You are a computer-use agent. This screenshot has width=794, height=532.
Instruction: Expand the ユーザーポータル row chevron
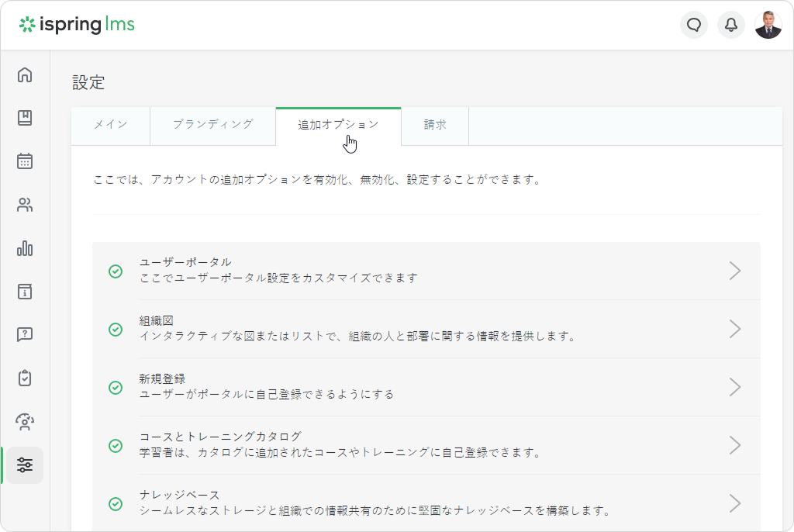tap(735, 271)
